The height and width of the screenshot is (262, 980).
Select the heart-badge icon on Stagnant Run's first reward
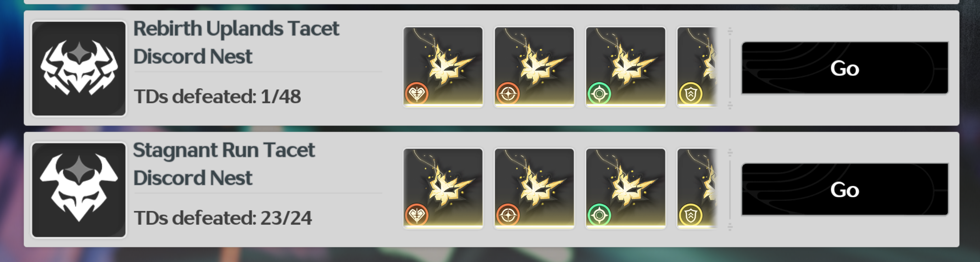click(417, 215)
